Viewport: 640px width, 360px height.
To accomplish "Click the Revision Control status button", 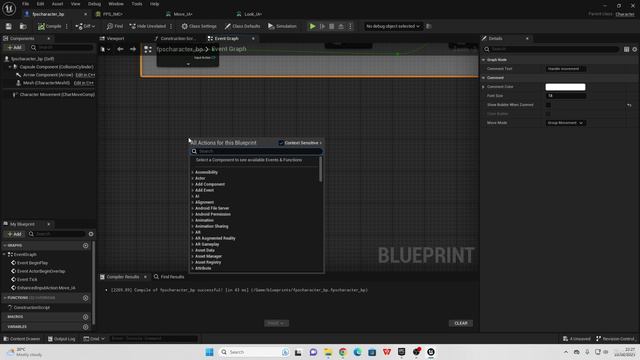I will click(x=616, y=339).
